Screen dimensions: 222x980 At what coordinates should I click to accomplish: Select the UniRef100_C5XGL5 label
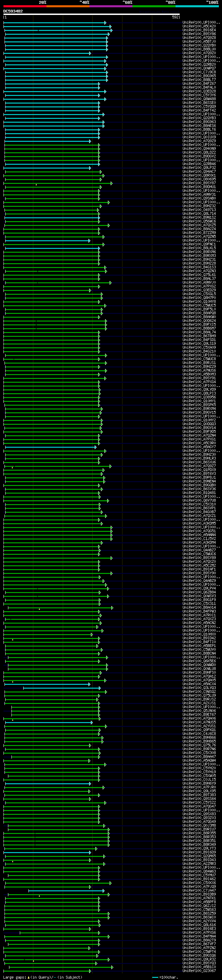(x=199, y=294)
